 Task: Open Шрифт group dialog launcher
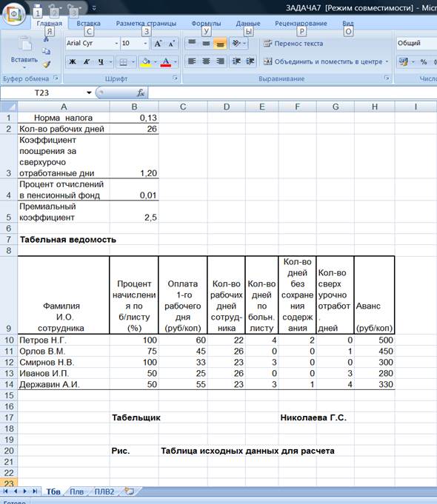175,78
